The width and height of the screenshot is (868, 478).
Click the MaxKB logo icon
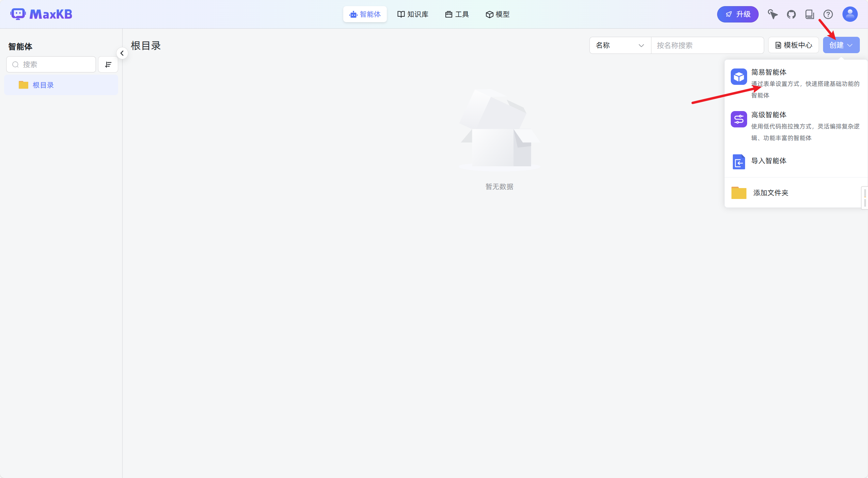coord(18,14)
